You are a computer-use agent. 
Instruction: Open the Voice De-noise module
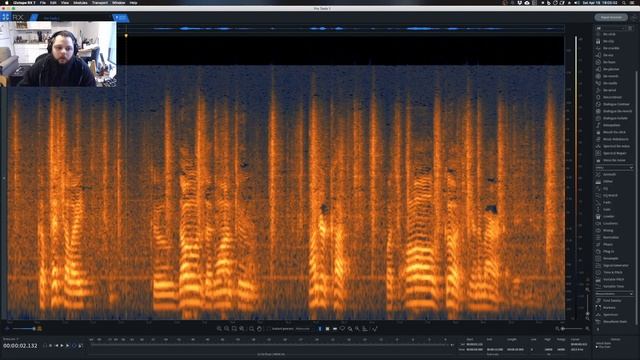(x=614, y=160)
